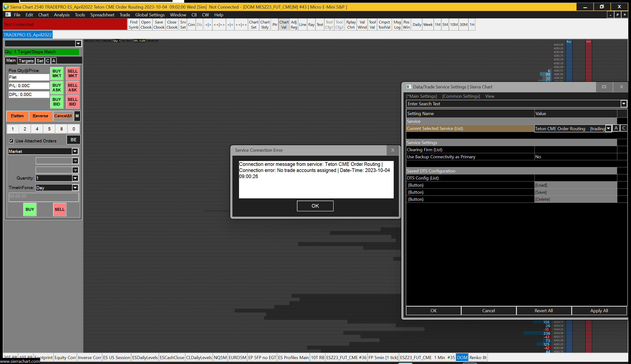Click the Find Symbol toolbar button

point(133,24)
